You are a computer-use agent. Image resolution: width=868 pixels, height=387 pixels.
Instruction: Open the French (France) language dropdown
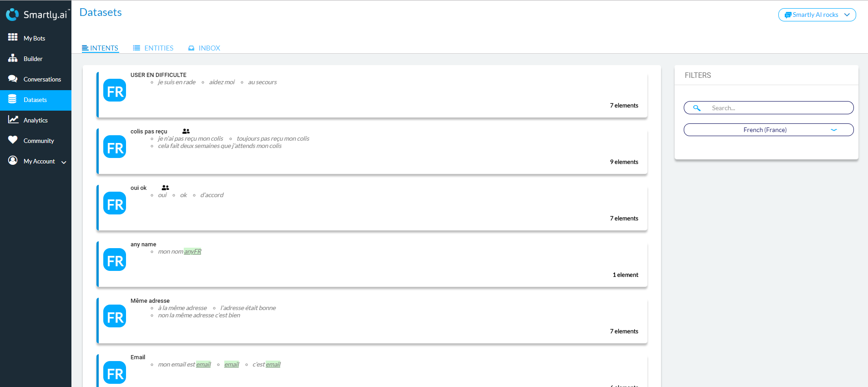(768, 130)
